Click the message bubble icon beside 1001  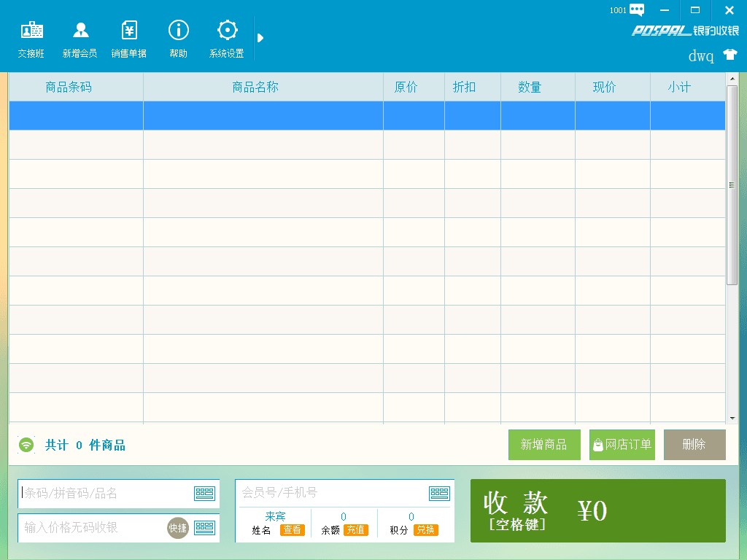[x=637, y=10]
